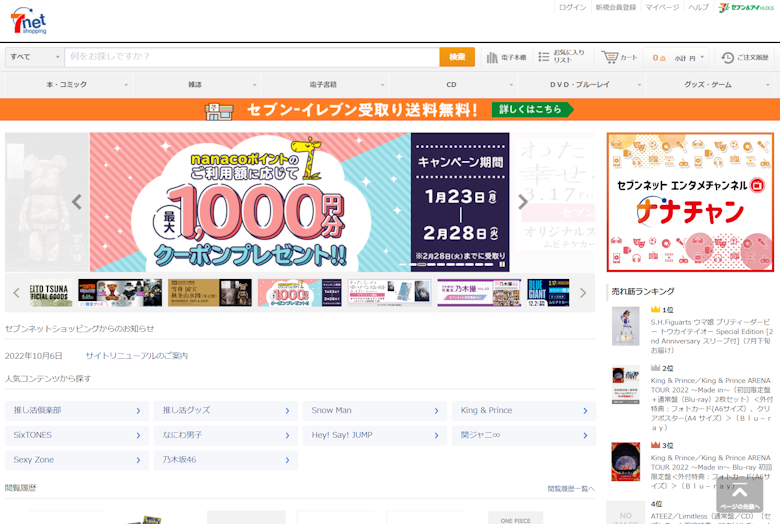Viewport: 780px width, 524px height.
Task: Select the 乃木坂46 content button
Action: pyautogui.click(x=226, y=460)
